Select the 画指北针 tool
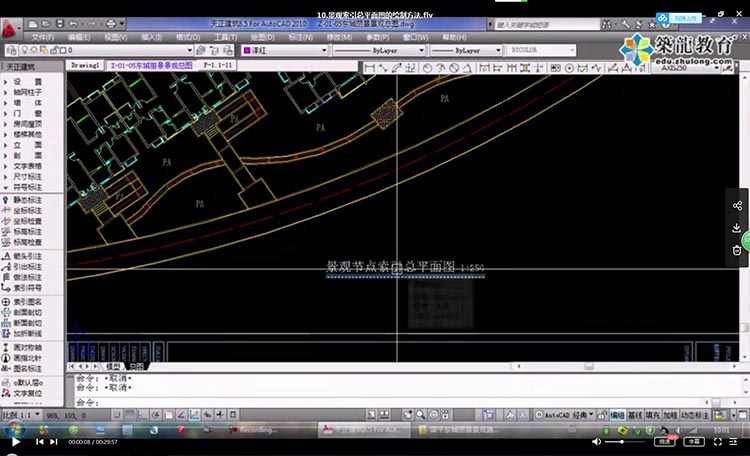 pos(27,358)
